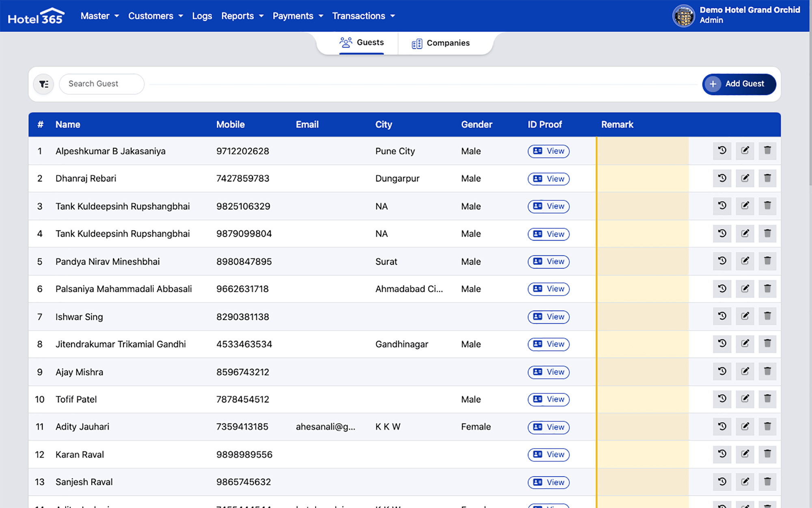View ID proof for Tofif Patel

coord(548,399)
